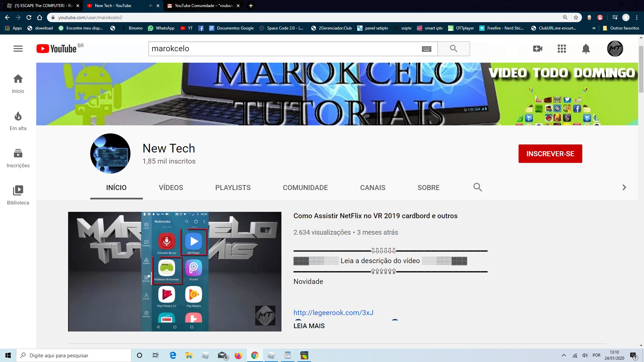Open Chrome three-dot menu
644x362 pixels.
coord(637,17)
